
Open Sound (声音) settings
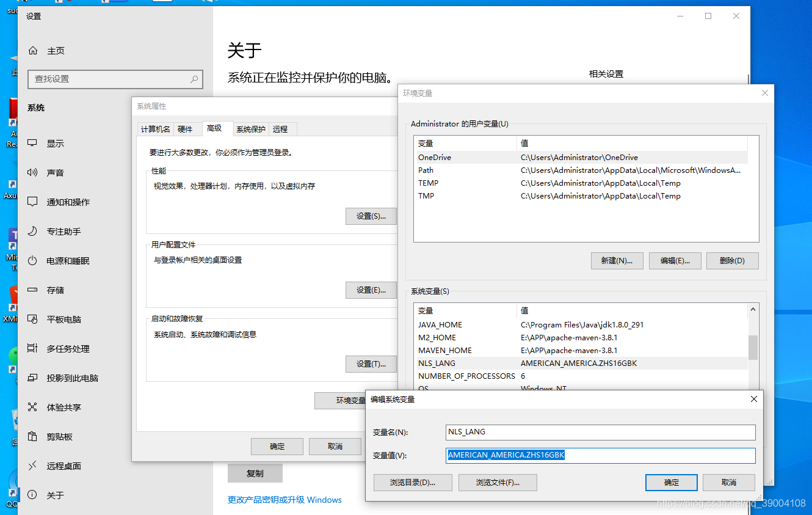(56, 172)
